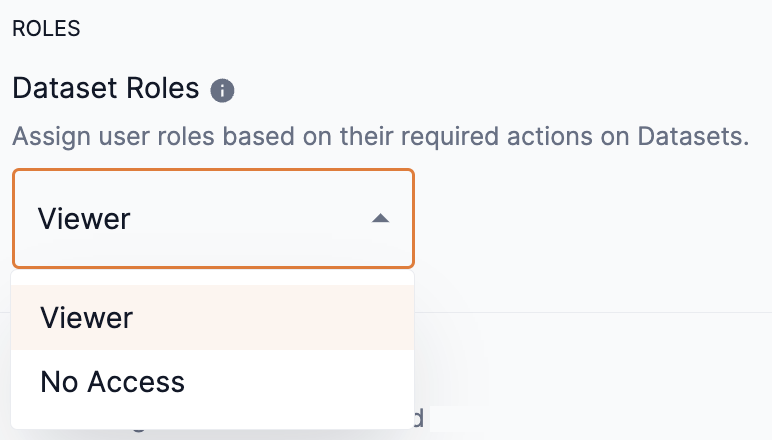Set the dataset role to No Access
This screenshot has width=772, height=440.
(113, 381)
